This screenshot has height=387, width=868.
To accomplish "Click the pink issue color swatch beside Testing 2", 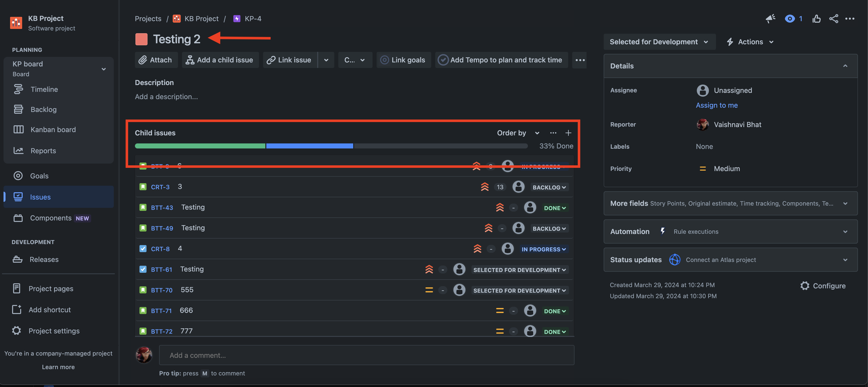I will coord(141,39).
